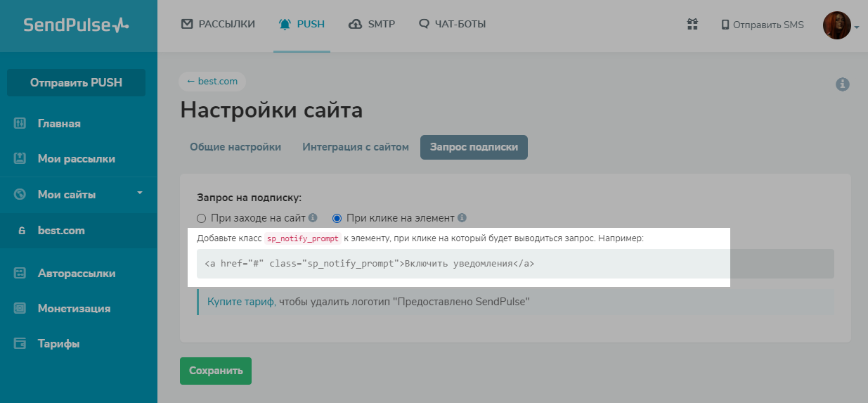Select 'При клике на элемент' radio option
The height and width of the screenshot is (403, 868).
[337, 218]
